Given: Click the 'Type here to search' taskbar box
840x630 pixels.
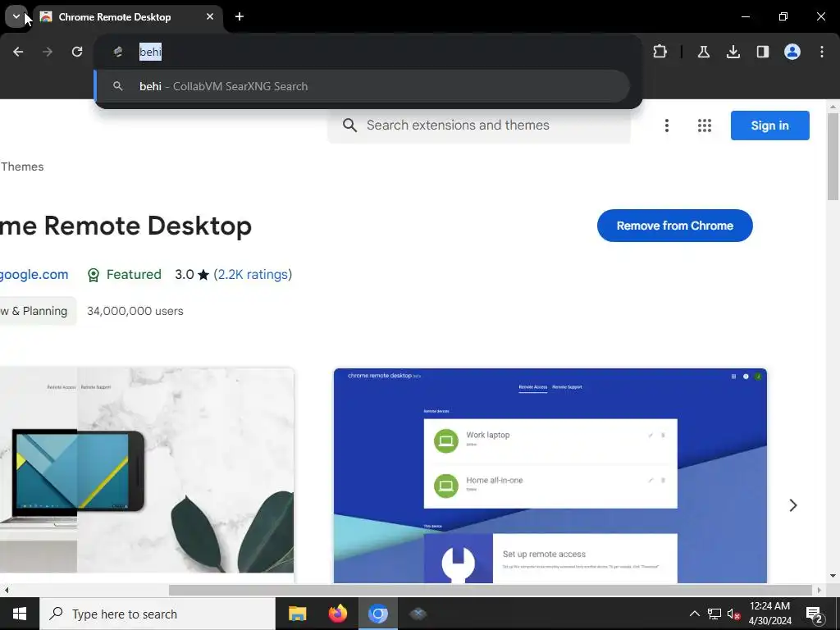Looking at the screenshot, I should [x=157, y=614].
